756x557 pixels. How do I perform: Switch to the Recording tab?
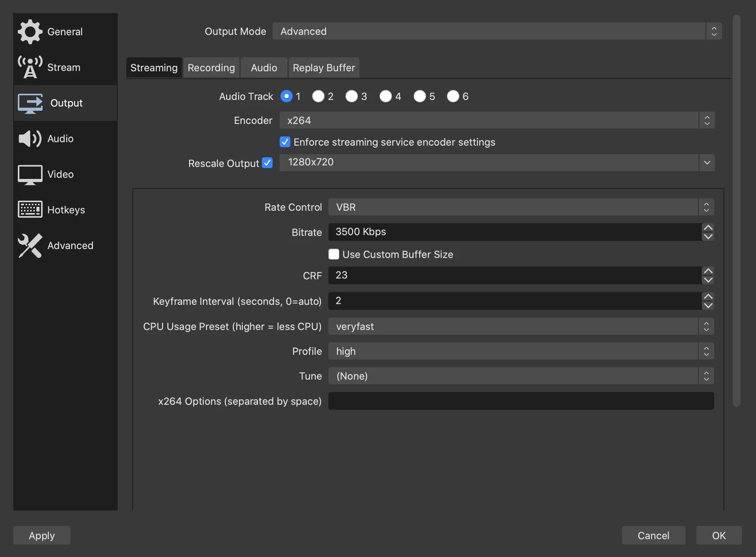[x=211, y=67]
